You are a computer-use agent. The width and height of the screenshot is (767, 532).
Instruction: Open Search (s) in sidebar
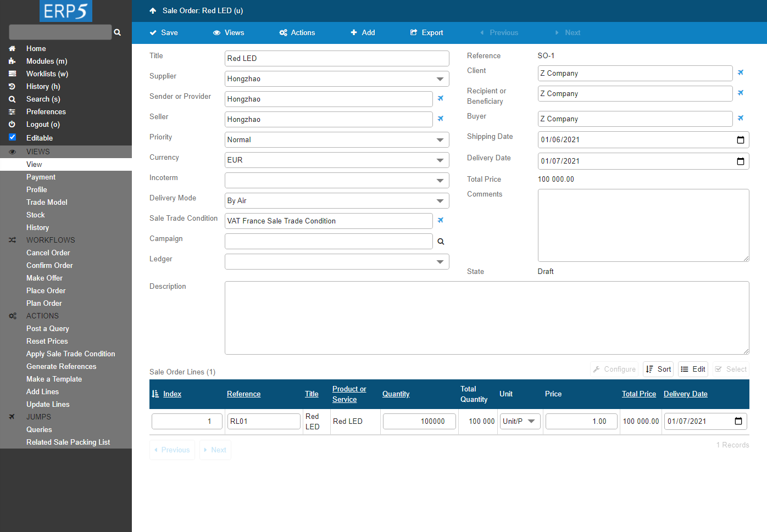[43, 99]
